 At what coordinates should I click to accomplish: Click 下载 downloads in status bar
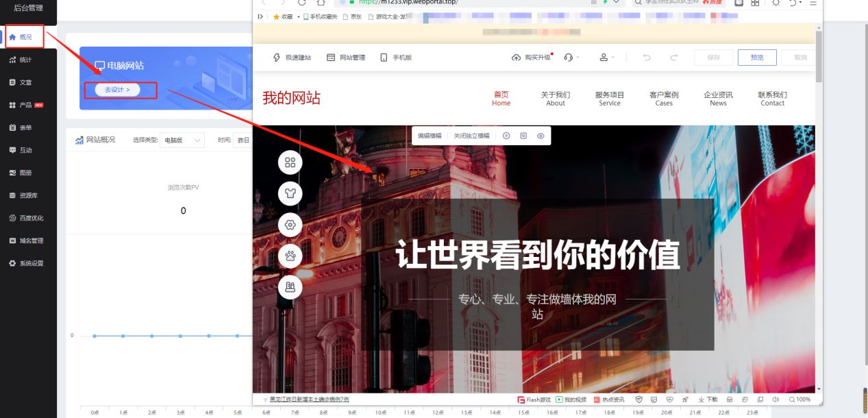click(708, 399)
